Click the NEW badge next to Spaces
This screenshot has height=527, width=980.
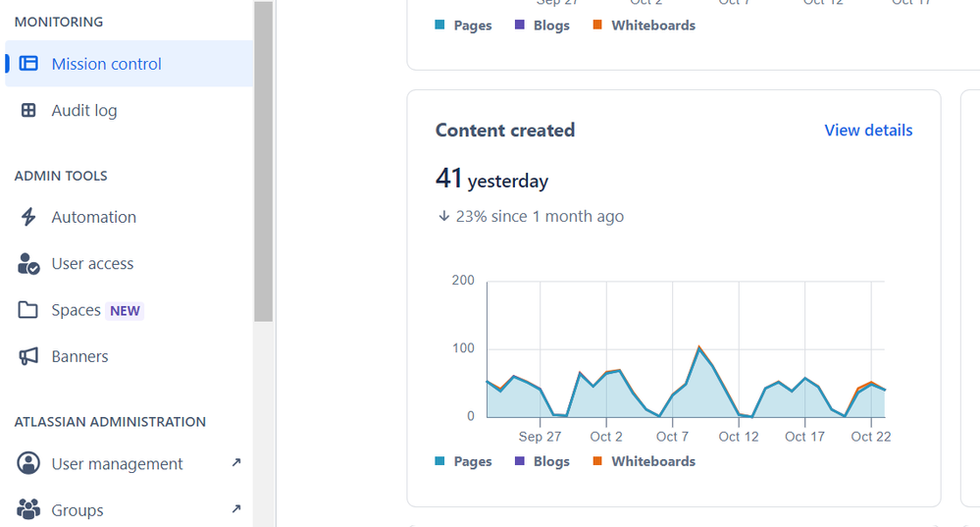click(125, 311)
